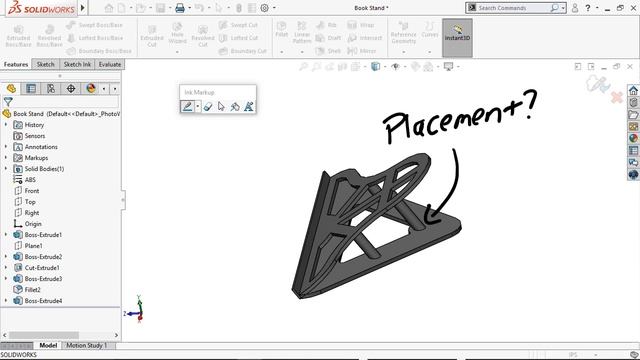Viewport: 640px width, 360px height.
Task: Click the Home icon in top toolbar
Action: point(109,8)
